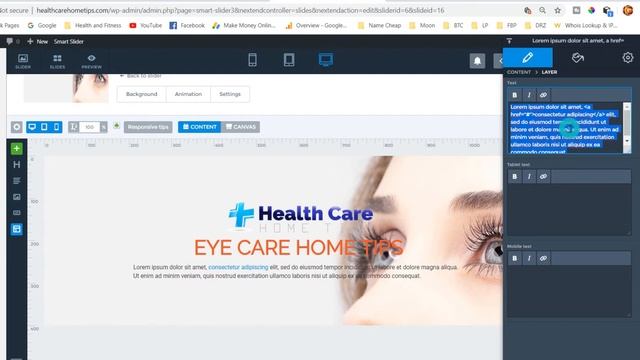This screenshot has height=360, width=640.
Task: Open the YouTube bookmark
Action: (146, 25)
